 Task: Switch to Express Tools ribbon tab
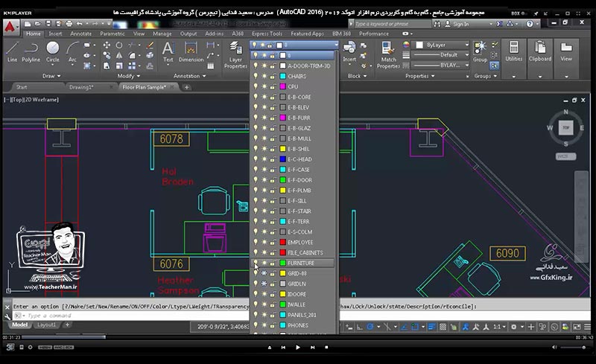coord(267,33)
